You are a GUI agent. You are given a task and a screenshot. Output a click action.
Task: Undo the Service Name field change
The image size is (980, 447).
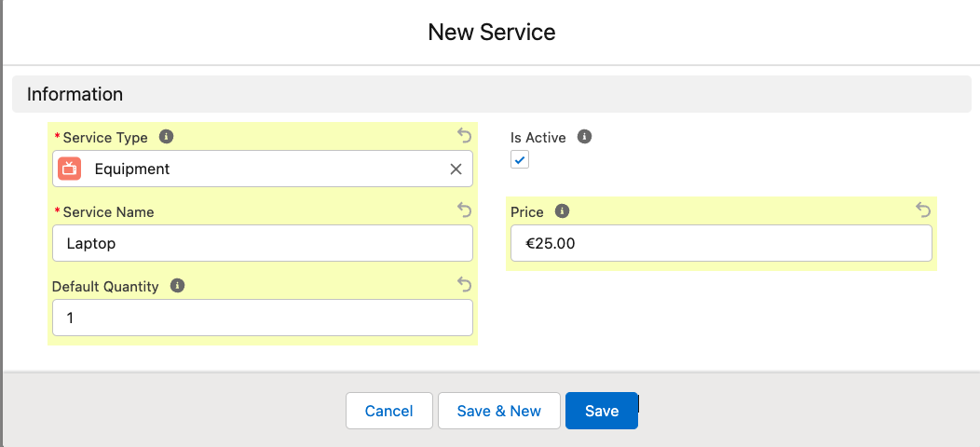pyautogui.click(x=464, y=210)
